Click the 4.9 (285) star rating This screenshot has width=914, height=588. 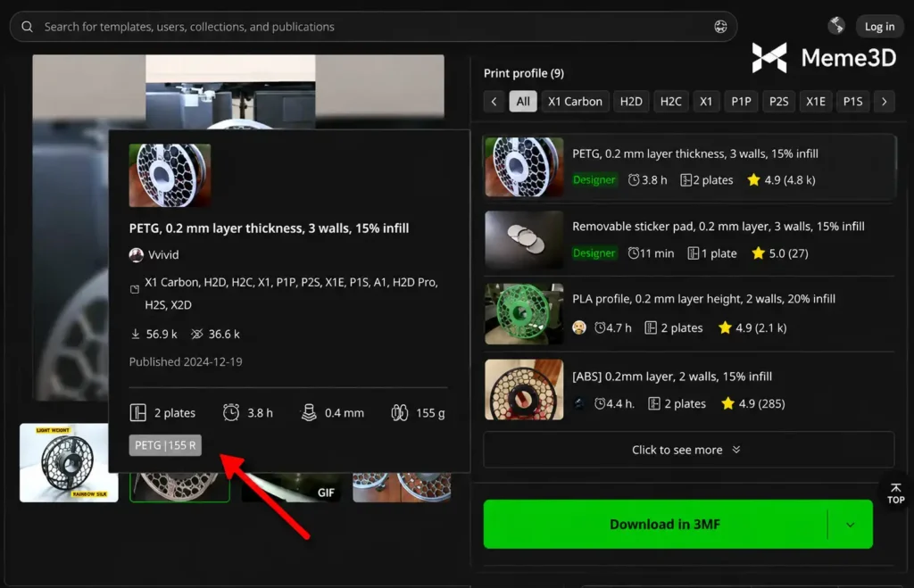coord(753,403)
